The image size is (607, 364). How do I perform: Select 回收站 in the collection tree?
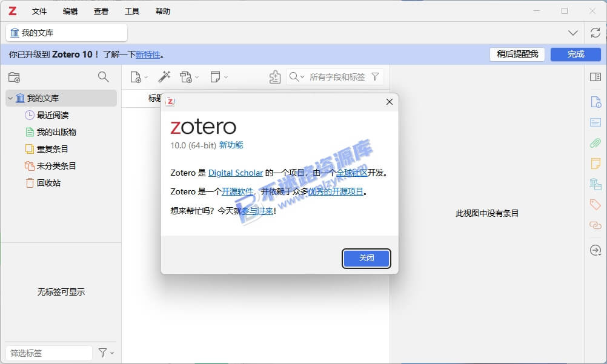click(61, 183)
